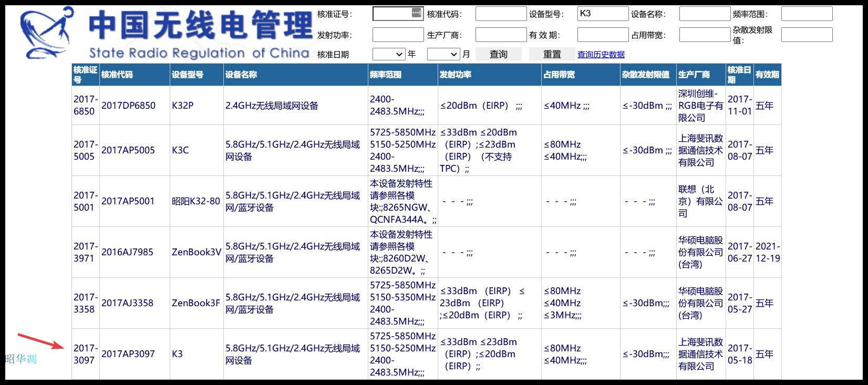This screenshot has width=868, height=385.
Task: Open the 年 (year) dropdown
Action: pos(389,54)
